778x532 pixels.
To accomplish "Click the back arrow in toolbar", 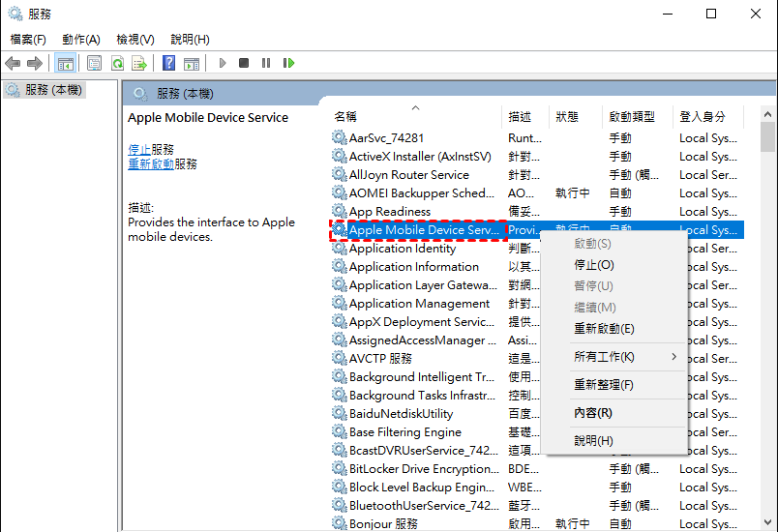I will [13, 63].
